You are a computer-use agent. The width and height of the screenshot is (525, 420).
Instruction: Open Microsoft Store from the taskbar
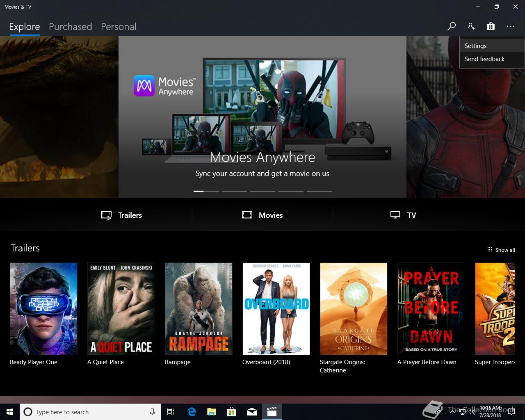[232, 412]
